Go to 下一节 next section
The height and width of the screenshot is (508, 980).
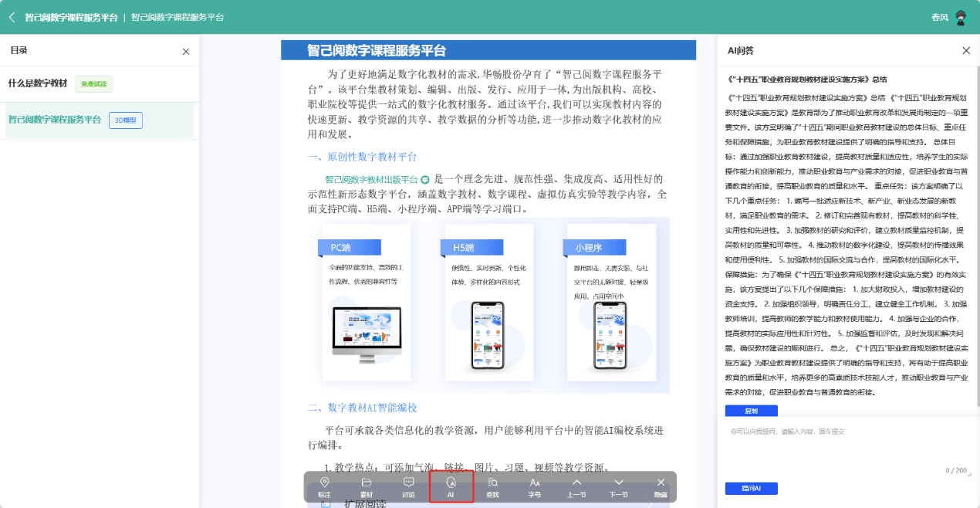[618, 487]
